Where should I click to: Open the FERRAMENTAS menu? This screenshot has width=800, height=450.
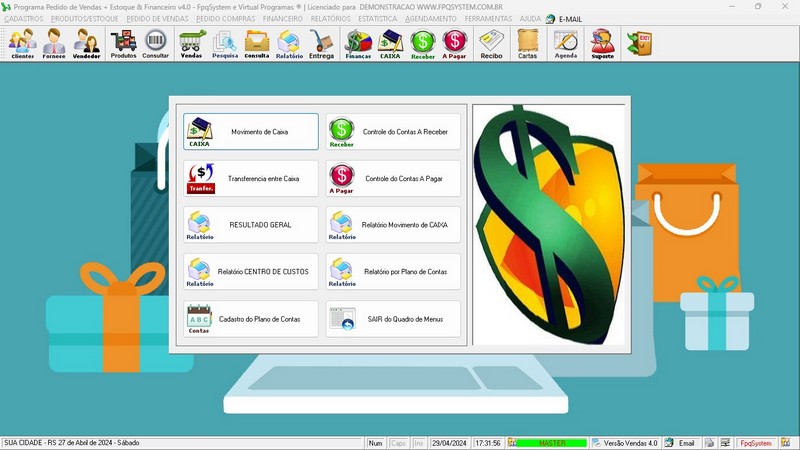(x=488, y=18)
